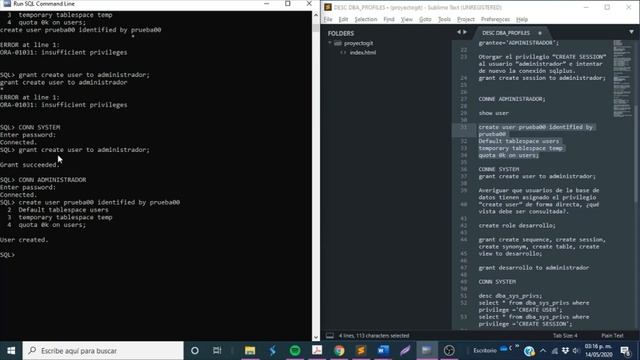Open the Selection menu in Sublime Text
Viewport: 640px width, 360px height.
(366, 19)
